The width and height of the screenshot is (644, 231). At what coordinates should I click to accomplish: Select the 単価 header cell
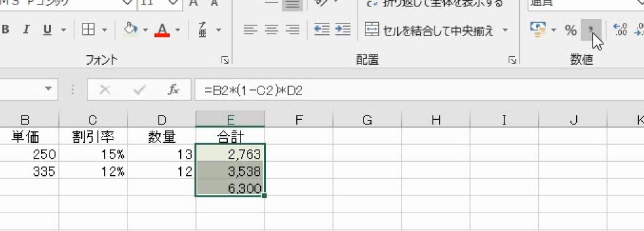coord(29,136)
